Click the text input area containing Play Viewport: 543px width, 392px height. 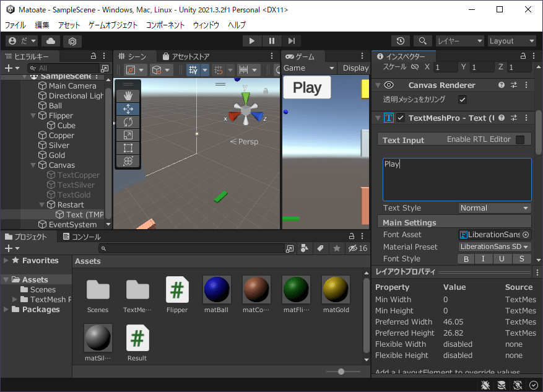tap(457, 180)
